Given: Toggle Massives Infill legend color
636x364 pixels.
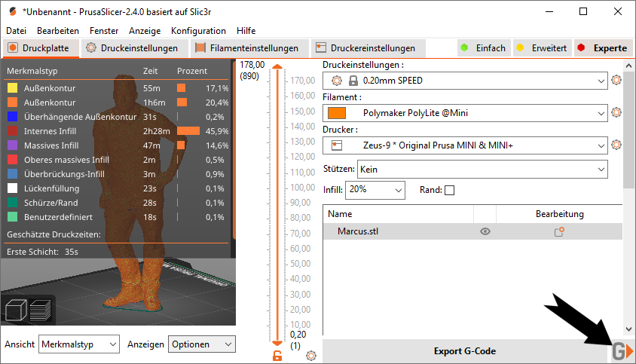Looking at the screenshot, I should tap(13, 145).
